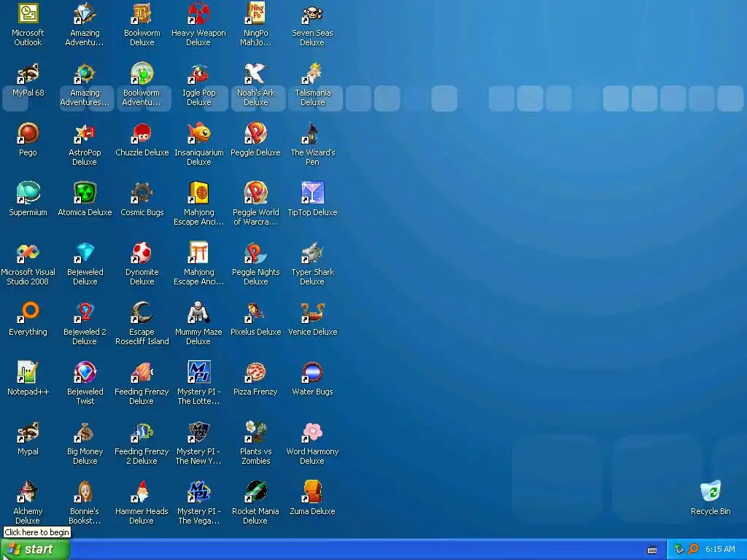
Task: Click the Start button
Action: pos(35,550)
